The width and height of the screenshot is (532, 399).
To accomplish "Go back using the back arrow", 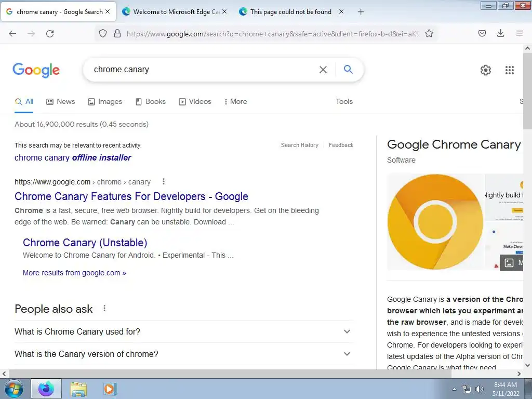I will 12,34.
